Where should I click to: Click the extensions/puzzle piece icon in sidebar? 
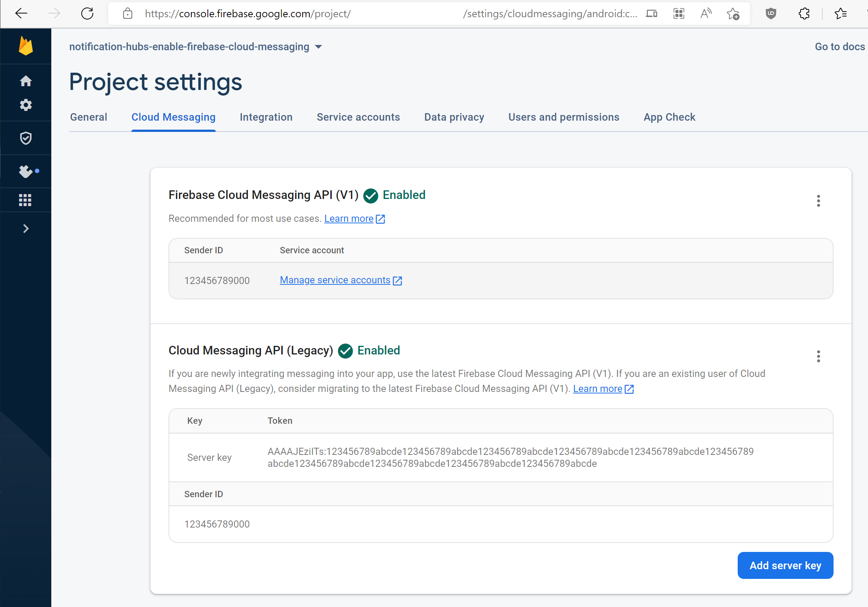(26, 170)
